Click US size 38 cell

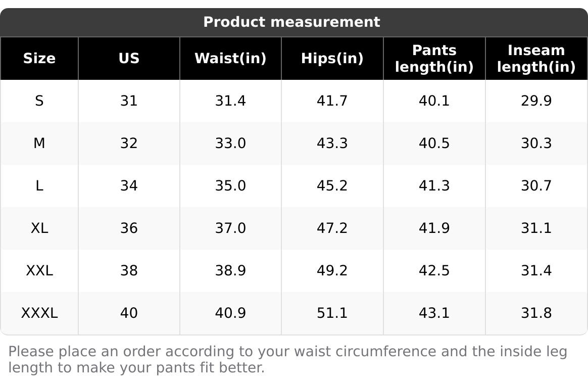tap(129, 270)
